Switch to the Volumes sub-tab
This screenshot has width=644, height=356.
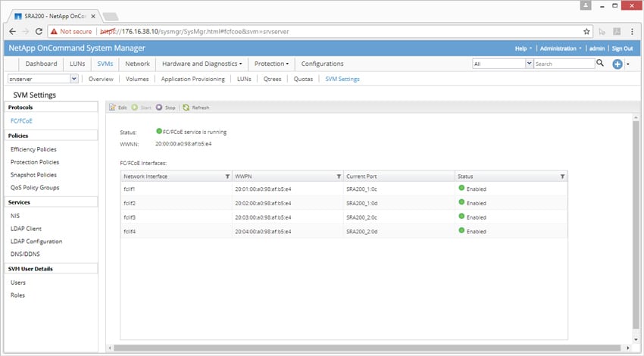tap(137, 79)
